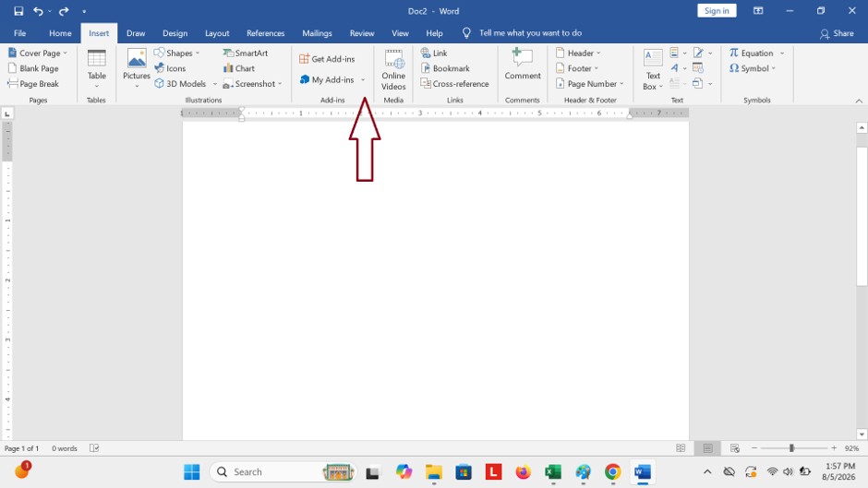Image resolution: width=868 pixels, height=488 pixels.
Task: Zoom in with plus button
Action: 834,448
